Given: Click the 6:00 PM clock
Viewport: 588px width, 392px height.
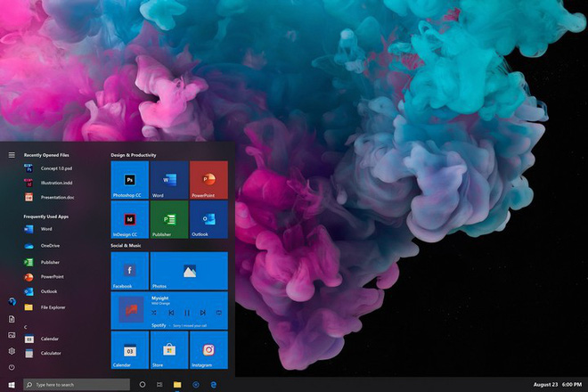Looking at the screenshot, I should [x=572, y=385].
